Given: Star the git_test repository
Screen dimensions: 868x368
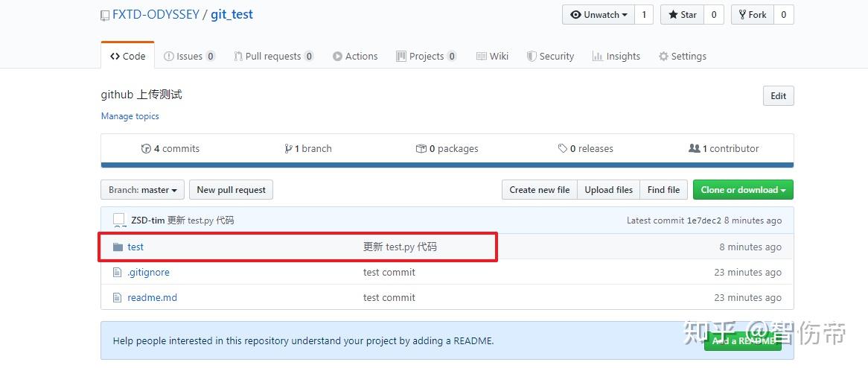Looking at the screenshot, I should (682, 15).
